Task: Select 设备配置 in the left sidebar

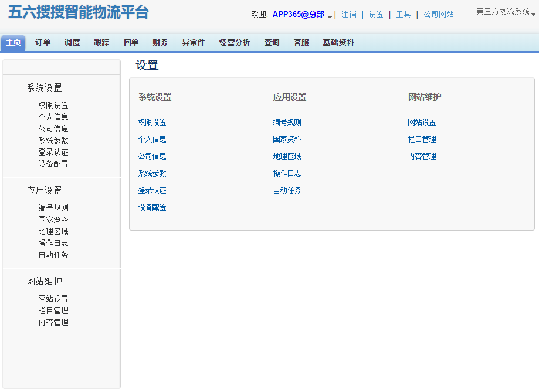Action: 53,164
